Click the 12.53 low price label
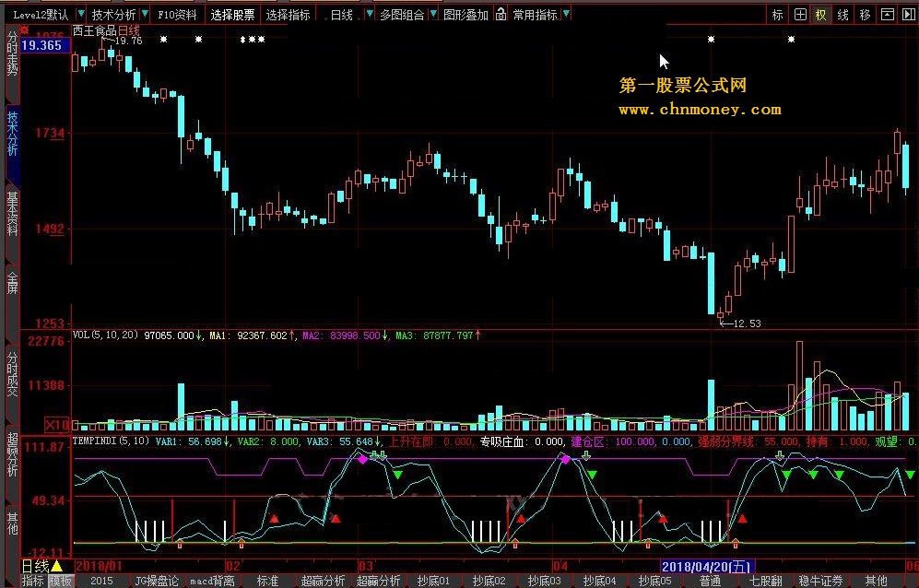Image resolution: width=919 pixels, height=588 pixels. [747, 323]
